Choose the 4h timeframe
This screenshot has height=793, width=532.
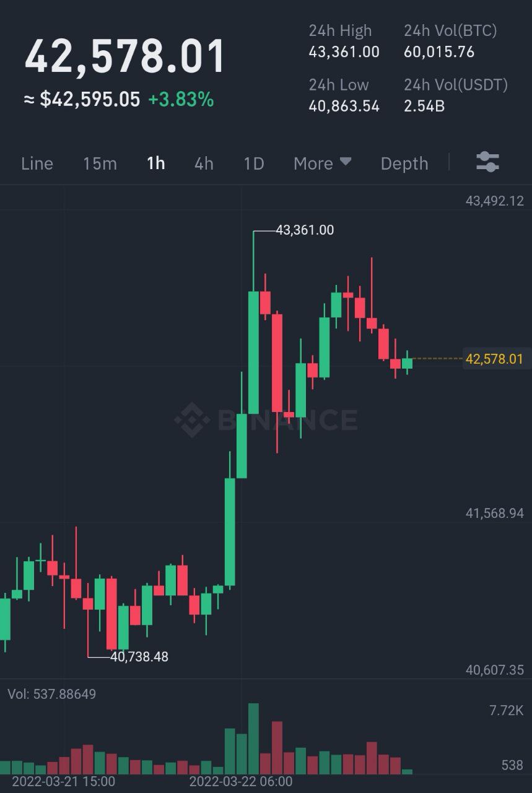point(204,163)
